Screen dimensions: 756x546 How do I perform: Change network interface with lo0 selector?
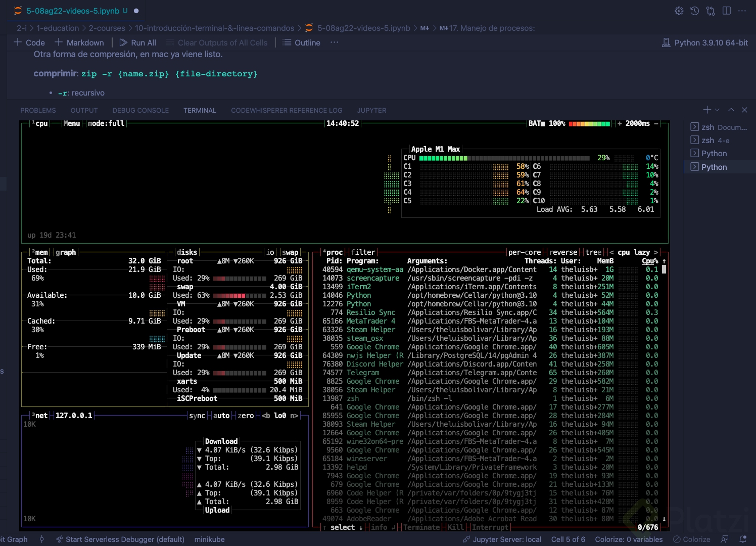280,416
